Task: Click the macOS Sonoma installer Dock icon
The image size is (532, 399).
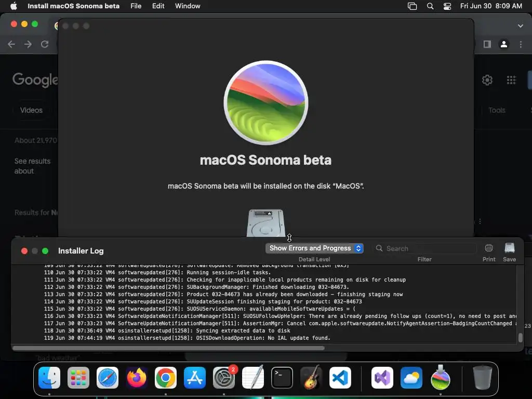Action: point(441,378)
